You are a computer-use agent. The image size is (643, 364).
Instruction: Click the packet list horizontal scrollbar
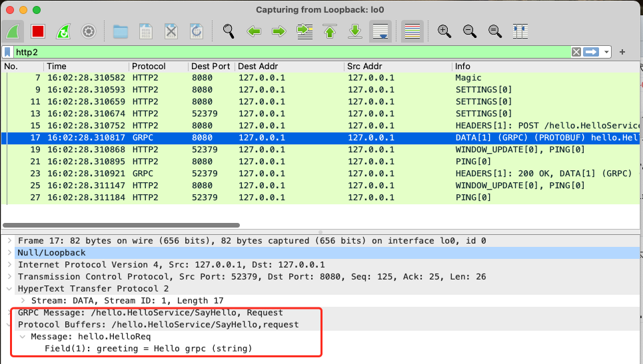[121, 225]
